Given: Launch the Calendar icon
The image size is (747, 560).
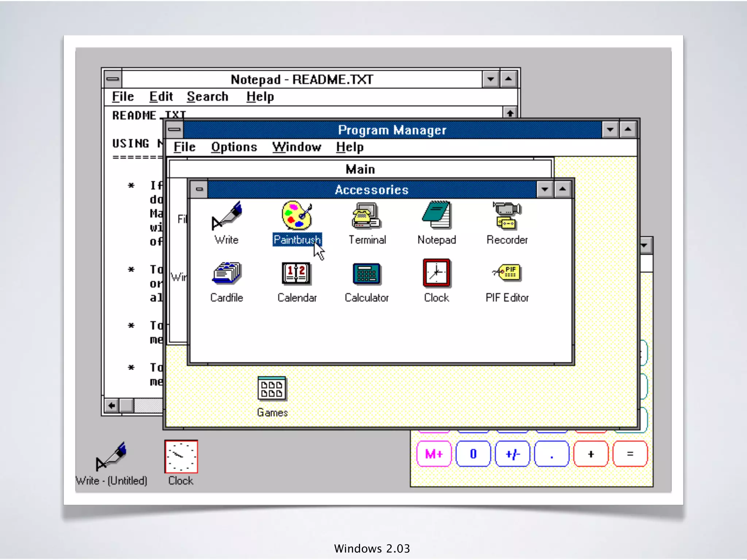Looking at the screenshot, I should [x=297, y=273].
